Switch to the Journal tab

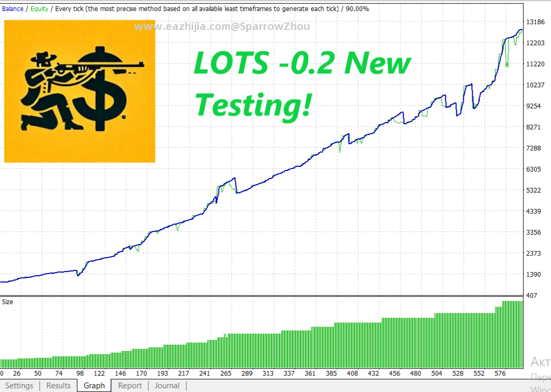click(167, 385)
